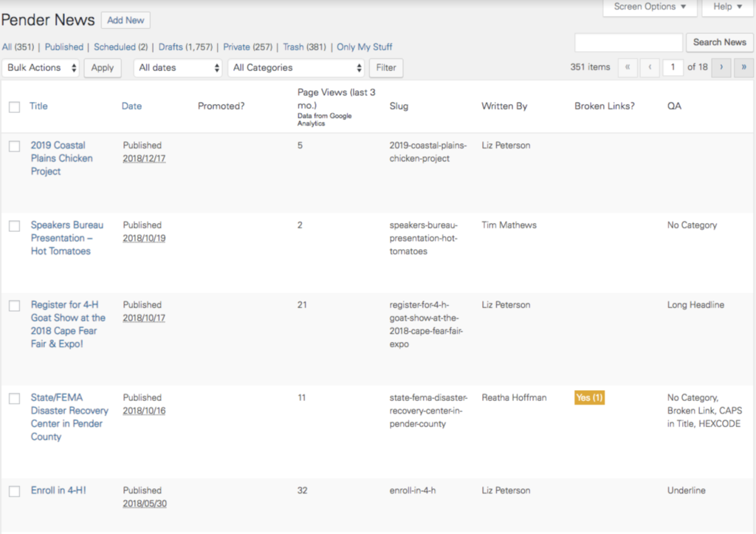Click the Filter button
The image size is (756, 534).
pyautogui.click(x=386, y=67)
